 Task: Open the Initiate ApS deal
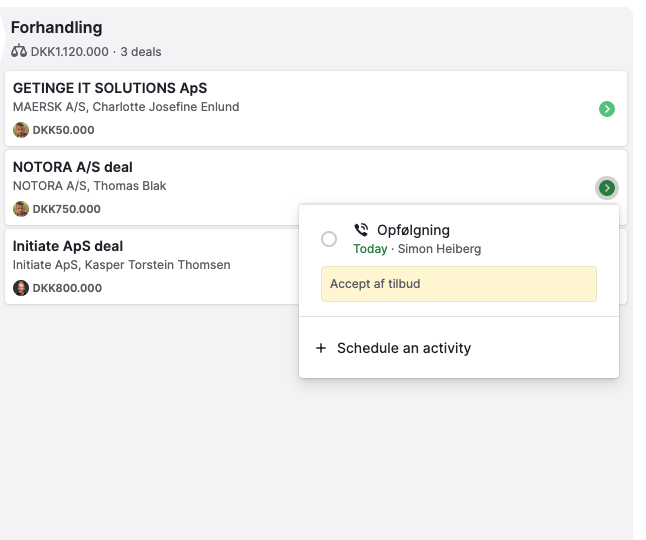(67, 246)
